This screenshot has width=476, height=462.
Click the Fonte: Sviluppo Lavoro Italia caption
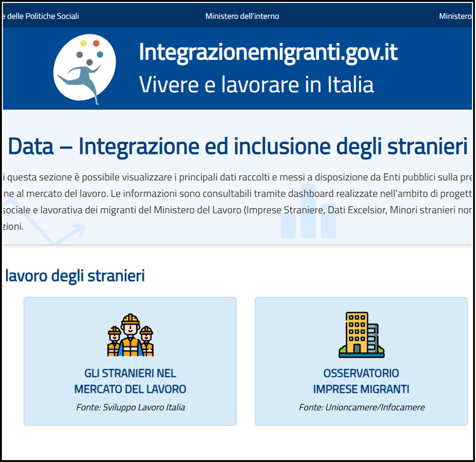(x=130, y=407)
